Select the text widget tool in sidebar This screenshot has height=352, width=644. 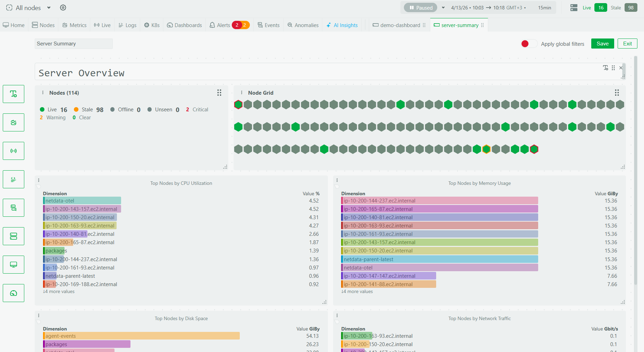(x=13, y=94)
